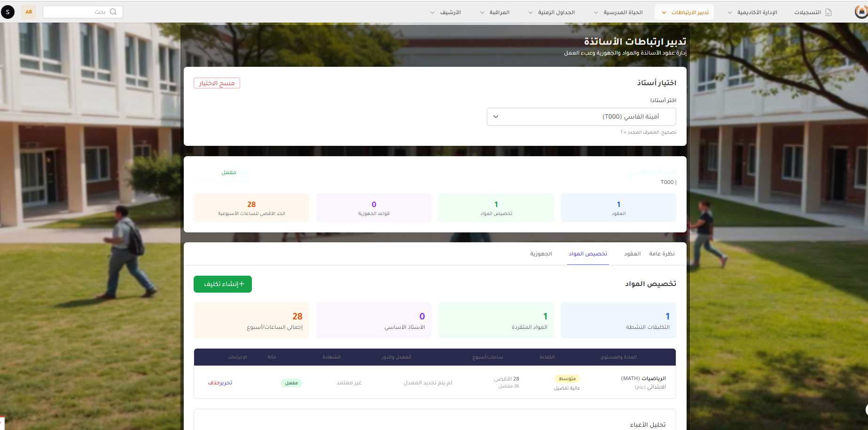Expand the الإدارة الأكاديمية menu
Viewport: 868px width, 430px height.
click(752, 12)
